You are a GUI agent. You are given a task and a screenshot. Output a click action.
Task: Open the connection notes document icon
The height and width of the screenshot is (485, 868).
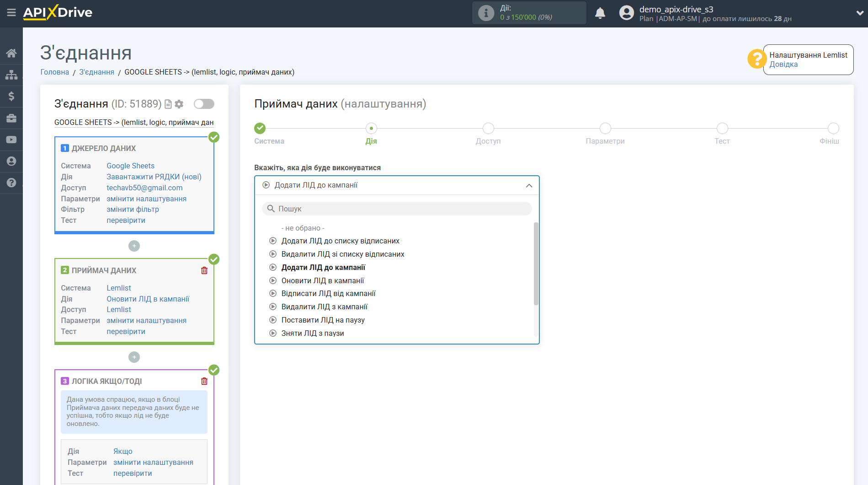point(168,104)
